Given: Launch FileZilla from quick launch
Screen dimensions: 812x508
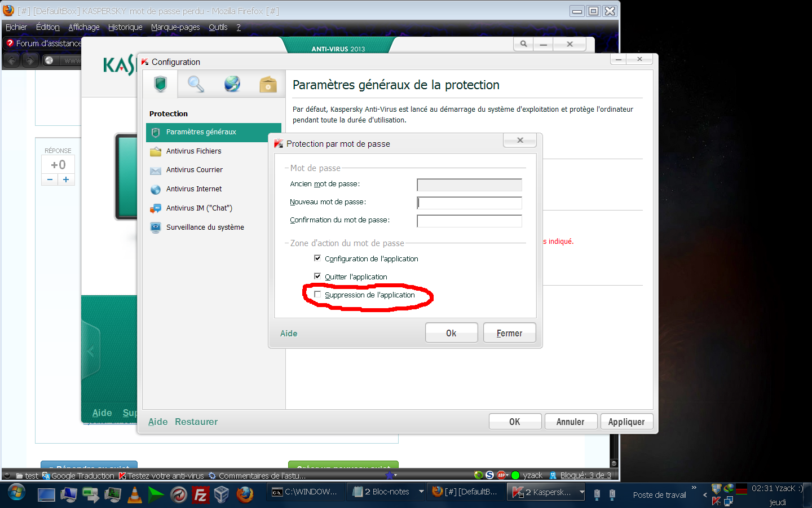Looking at the screenshot, I should click(200, 495).
